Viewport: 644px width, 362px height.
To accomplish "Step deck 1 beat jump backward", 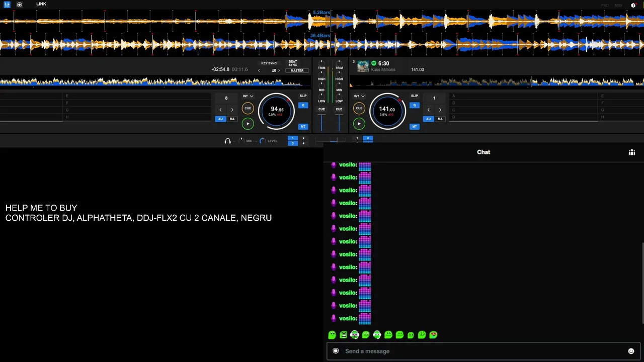I will [220, 110].
